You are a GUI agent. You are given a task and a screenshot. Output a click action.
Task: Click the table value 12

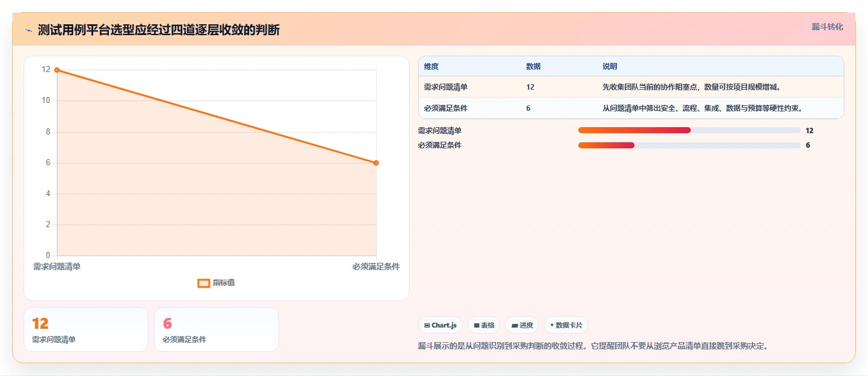530,87
